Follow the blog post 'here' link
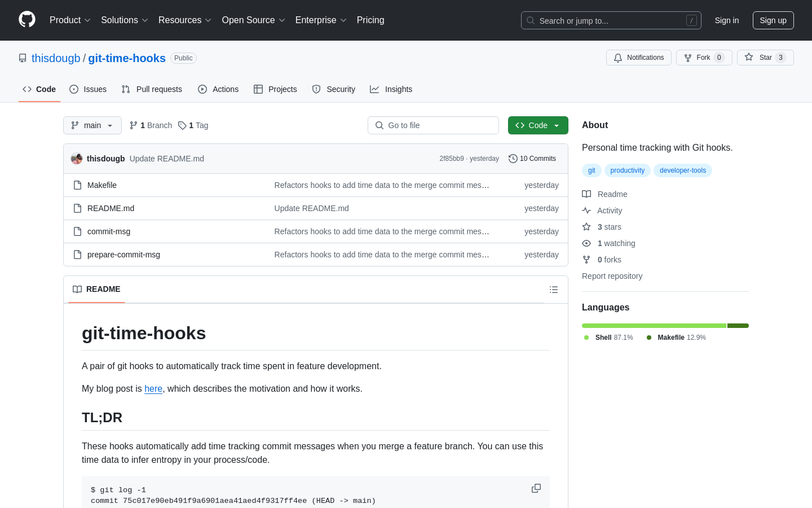Screen dimensions: 812x508 click(x=153, y=388)
